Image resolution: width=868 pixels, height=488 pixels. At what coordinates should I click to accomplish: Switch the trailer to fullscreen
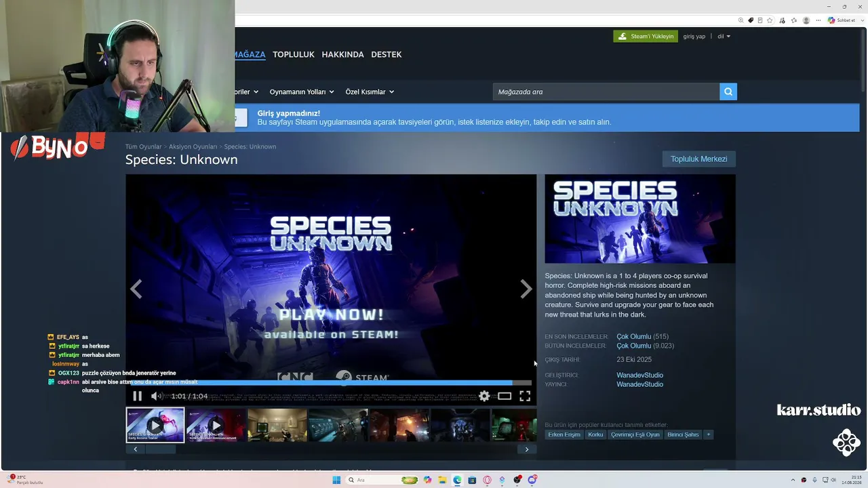coord(525,396)
